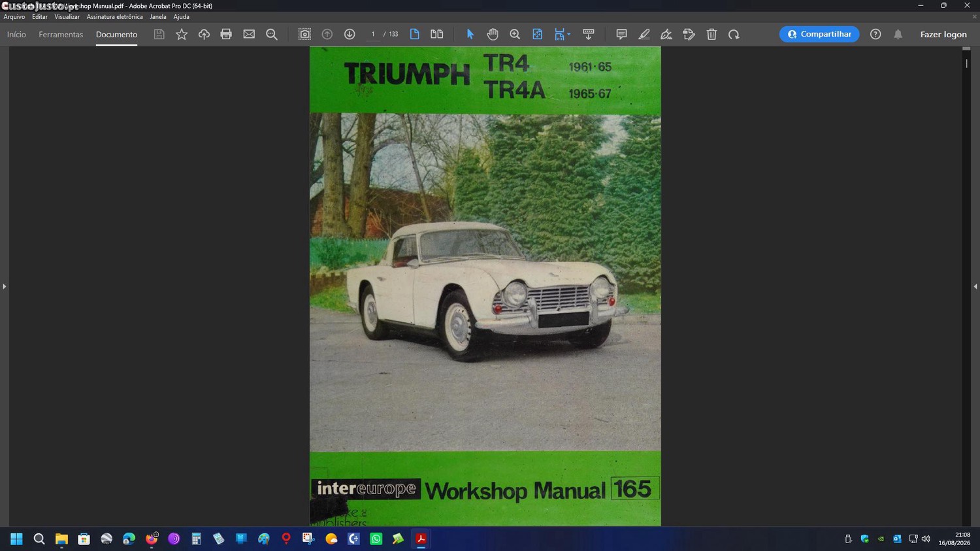980x551 pixels.
Task: Choose the selection arrow tool
Action: pos(470,35)
